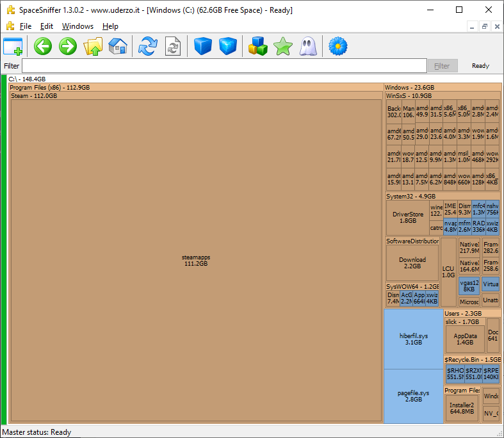Viewport: 504px width, 438px height.
Task: Select the LCU 1.0GB block
Action: pyautogui.click(x=448, y=272)
